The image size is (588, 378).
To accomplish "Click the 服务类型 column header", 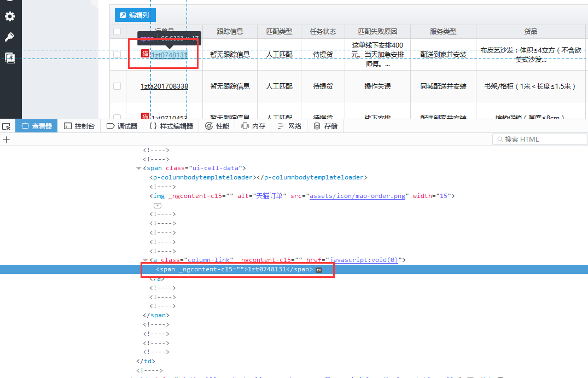I will [x=443, y=32].
